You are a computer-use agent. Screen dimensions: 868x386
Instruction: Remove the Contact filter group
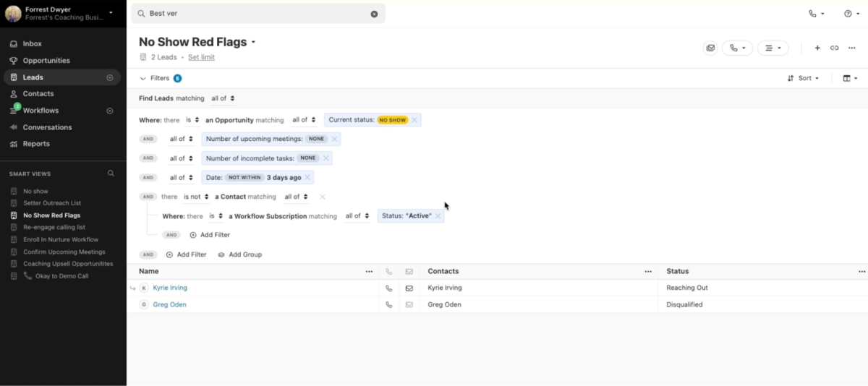tap(323, 197)
